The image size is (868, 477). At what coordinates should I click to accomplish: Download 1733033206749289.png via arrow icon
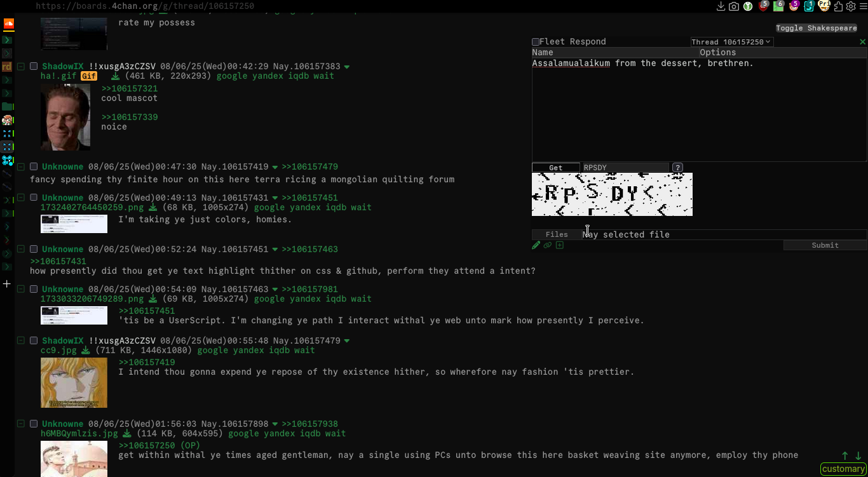(153, 299)
